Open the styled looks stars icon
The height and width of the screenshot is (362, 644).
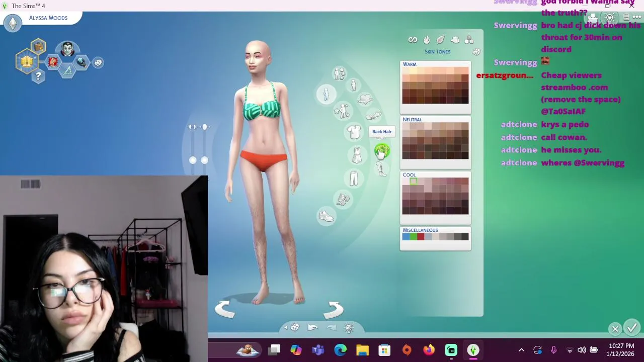pos(343,112)
